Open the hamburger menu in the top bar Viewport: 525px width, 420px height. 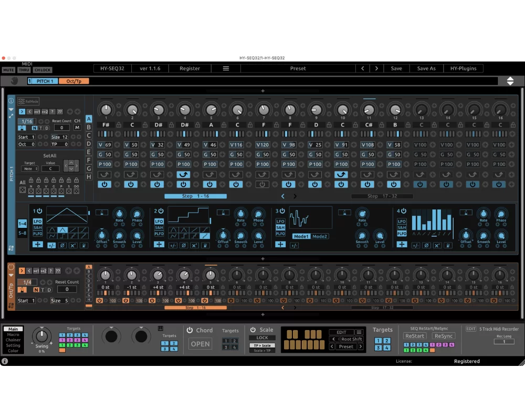tap(226, 68)
